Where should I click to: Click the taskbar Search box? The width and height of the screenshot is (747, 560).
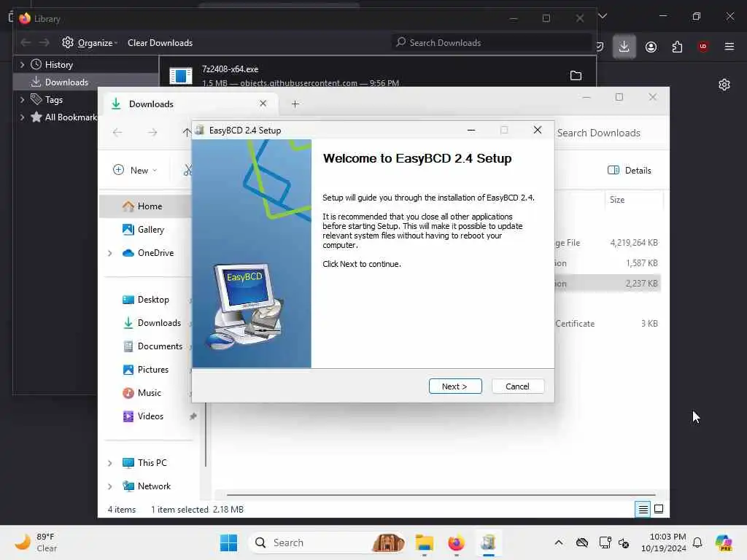pyautogui.click(x=327, y=542)
